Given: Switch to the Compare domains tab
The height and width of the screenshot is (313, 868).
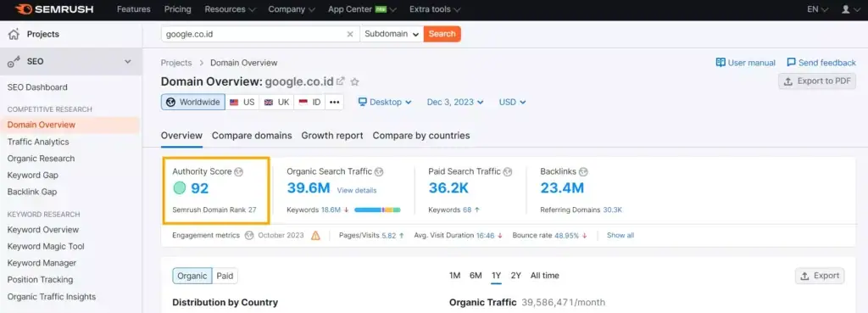Looking at the screenshot, I should [252, 136].
